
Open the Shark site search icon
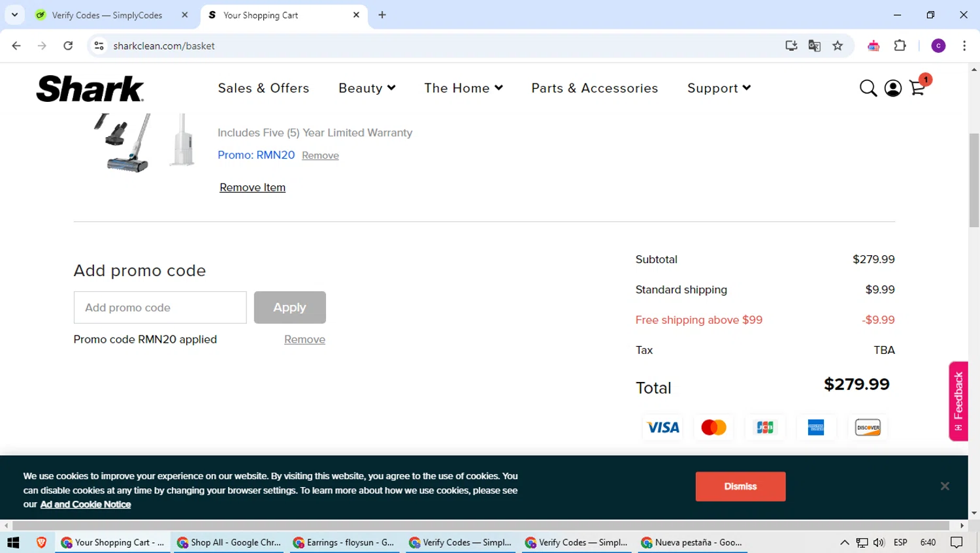pyautogui.click(x=868, y=88)
